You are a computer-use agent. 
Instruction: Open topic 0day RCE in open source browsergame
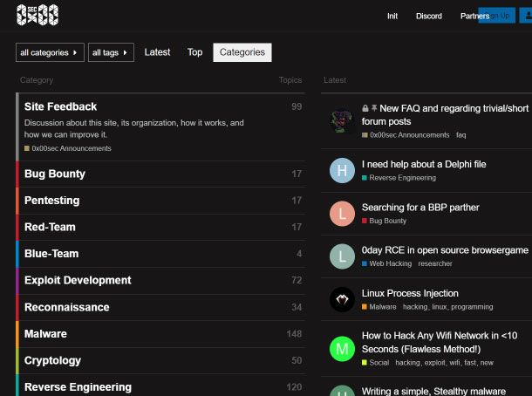coord(445,250)
